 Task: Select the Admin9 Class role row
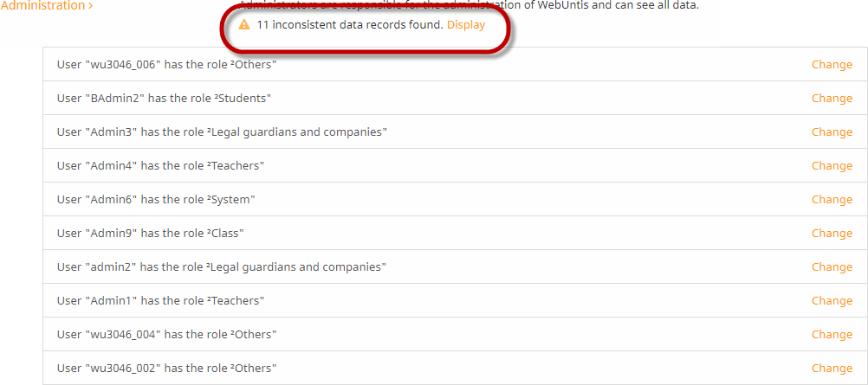[x=455, y=233]
